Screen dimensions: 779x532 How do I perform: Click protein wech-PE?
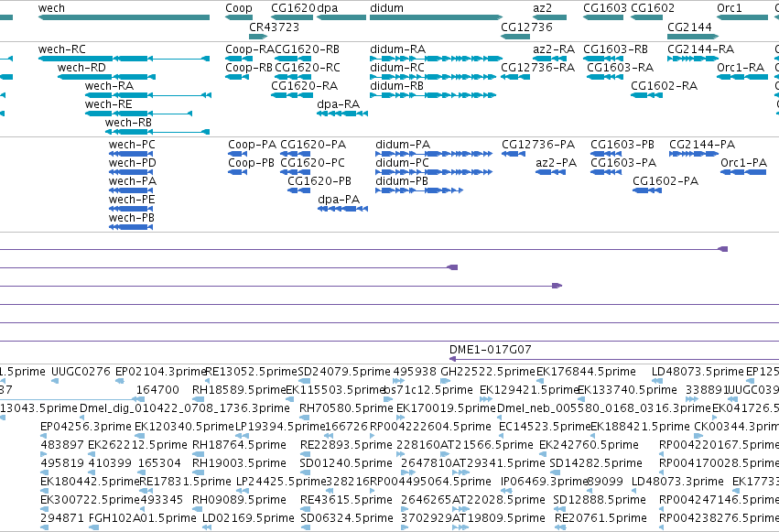coord(131,209)
